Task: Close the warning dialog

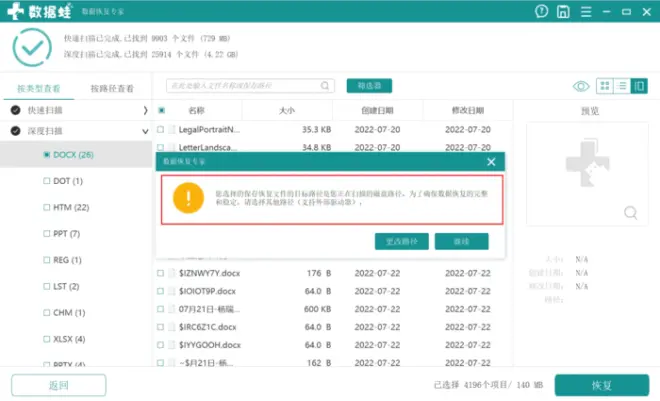Action: coord(491,162)
